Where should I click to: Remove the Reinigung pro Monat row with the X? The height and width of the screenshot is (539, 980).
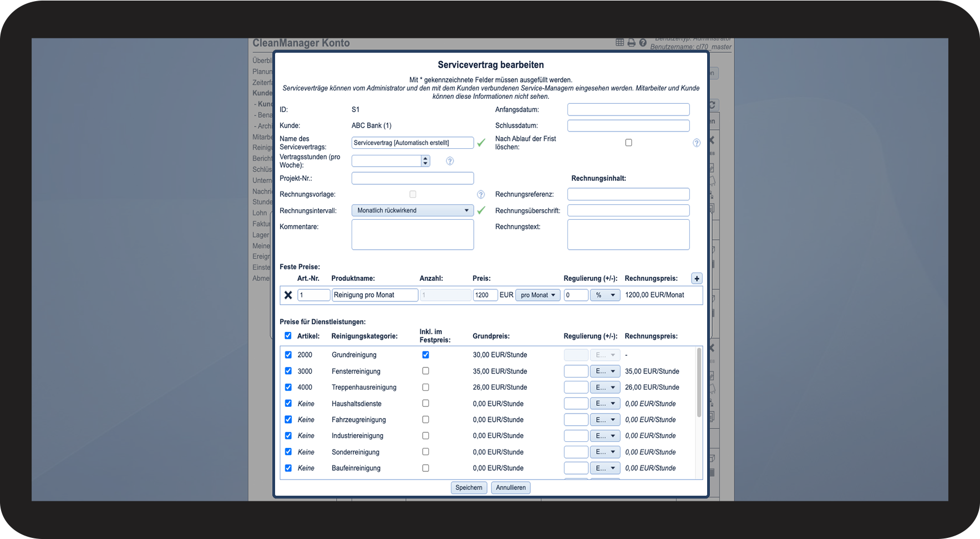[x=288, y=295]
